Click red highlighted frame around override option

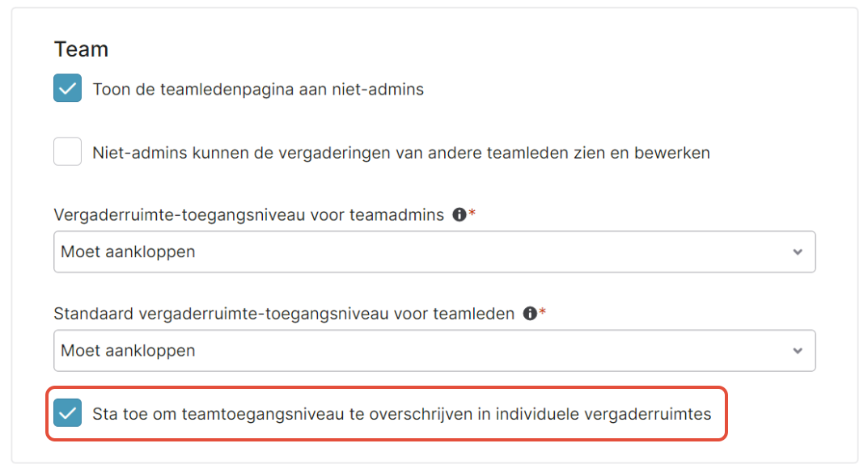tap(387, 413)
